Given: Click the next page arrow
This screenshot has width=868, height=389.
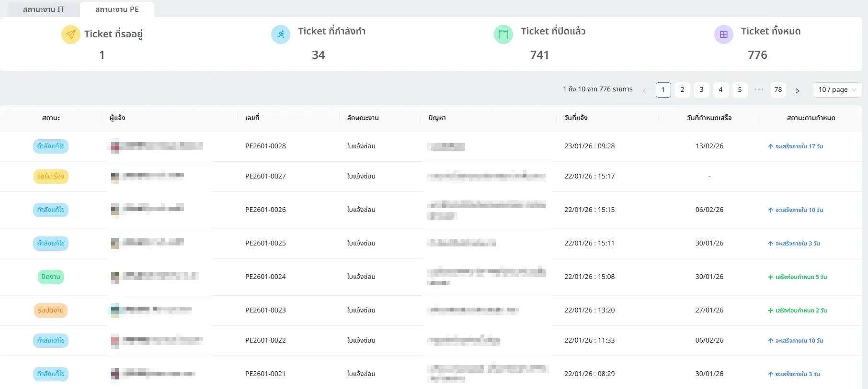Looking at the screenshot, I should coord(797,90).
